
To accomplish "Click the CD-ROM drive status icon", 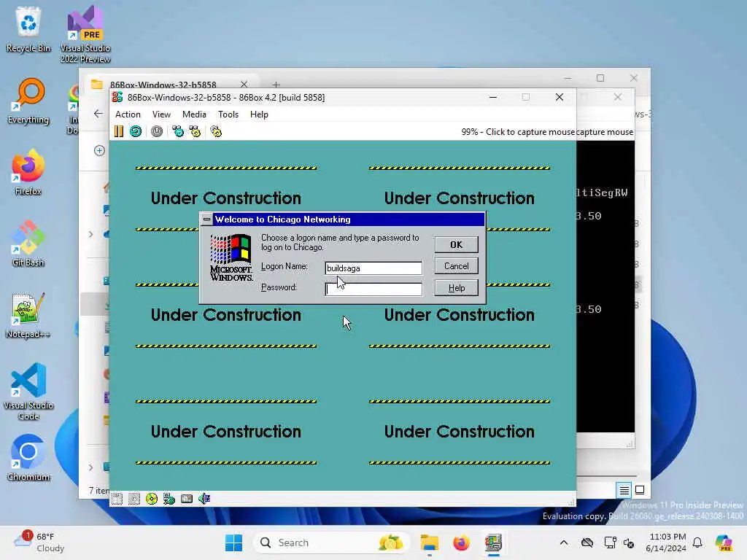I will click(x=152, y=499).
